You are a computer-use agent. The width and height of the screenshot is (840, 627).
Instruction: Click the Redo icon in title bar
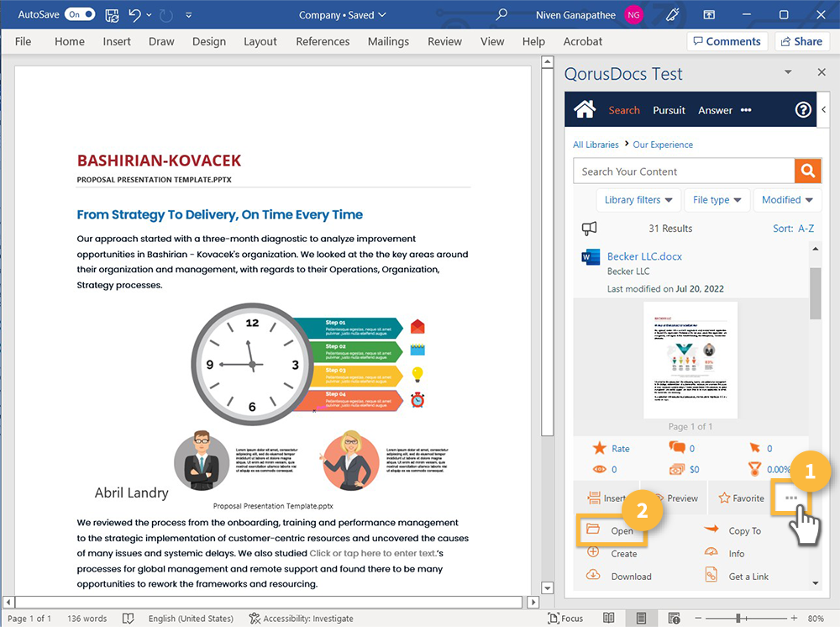point(166,15)
